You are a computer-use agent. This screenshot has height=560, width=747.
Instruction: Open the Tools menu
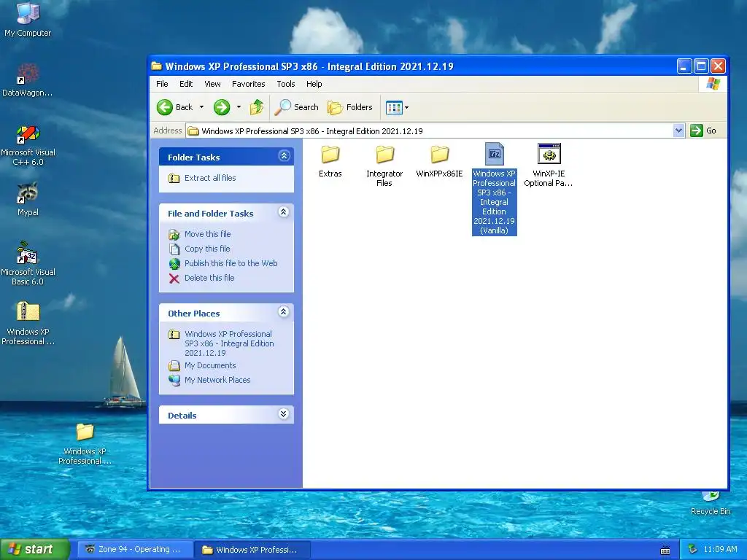coord(286,84)
